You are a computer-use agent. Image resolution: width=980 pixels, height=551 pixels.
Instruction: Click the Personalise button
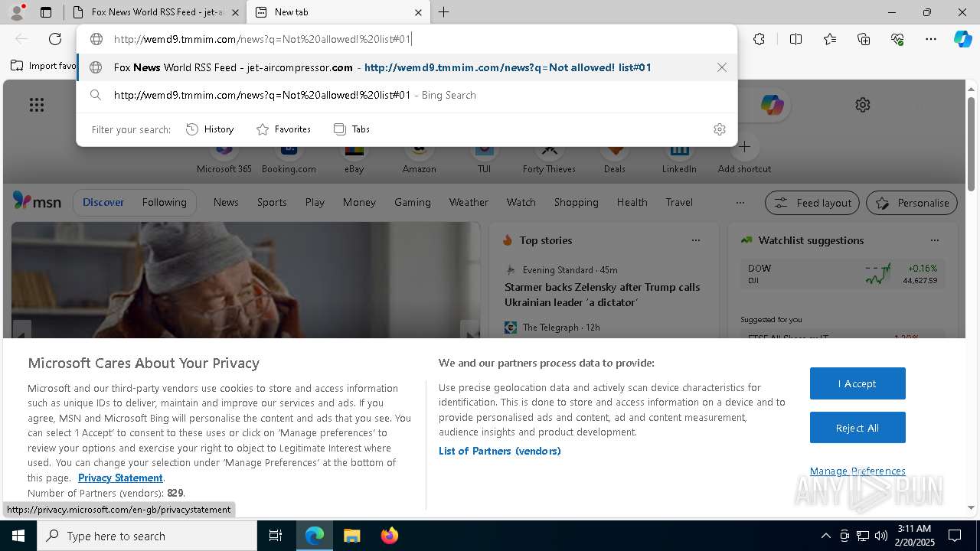pyautogui.click(x=912, y=203)
